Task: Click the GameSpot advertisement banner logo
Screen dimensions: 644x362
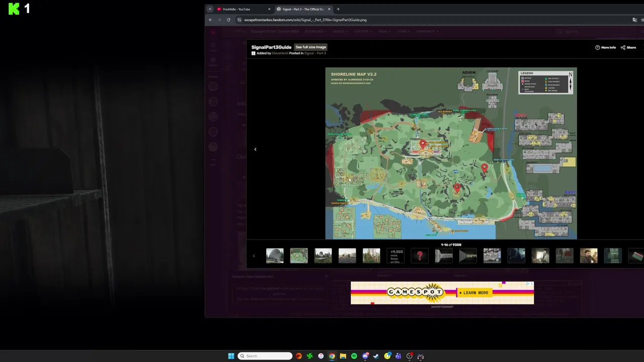Action: click(x=416, y=293)
